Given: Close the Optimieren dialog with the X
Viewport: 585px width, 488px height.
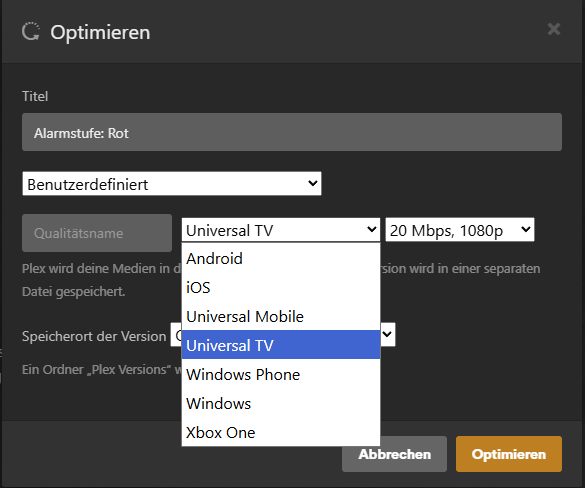Looking at the screenshot, I should pos(554,29).
